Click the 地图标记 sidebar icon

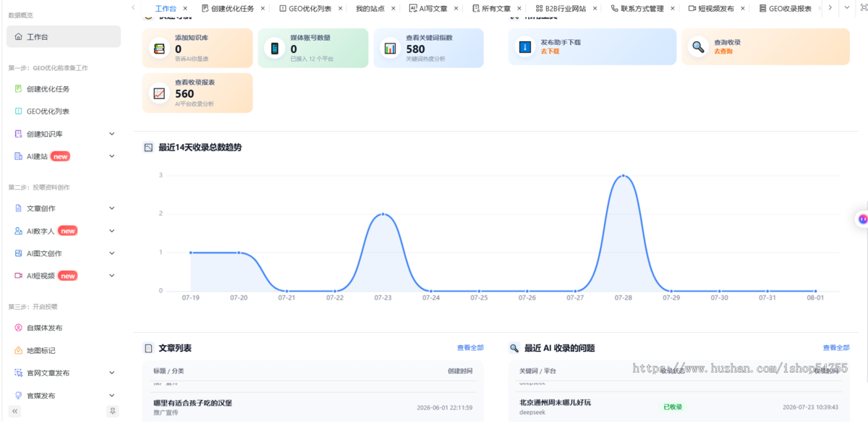coord(19,350)
